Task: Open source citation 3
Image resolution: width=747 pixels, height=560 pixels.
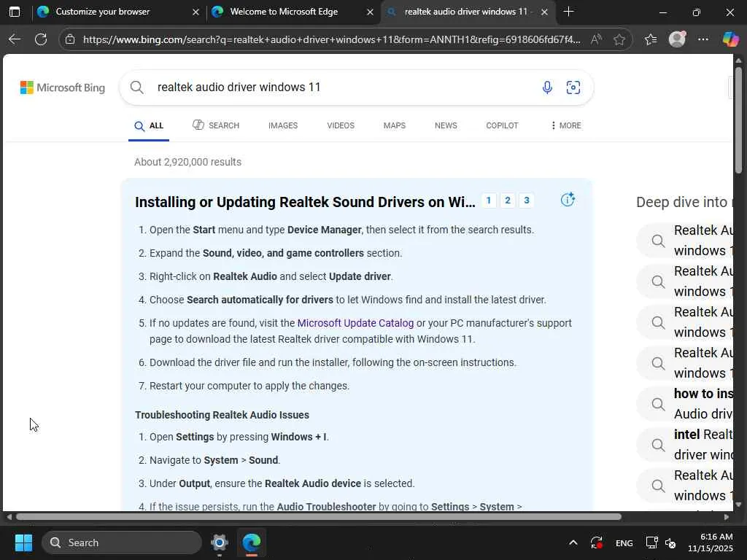Action: [527, 200]
